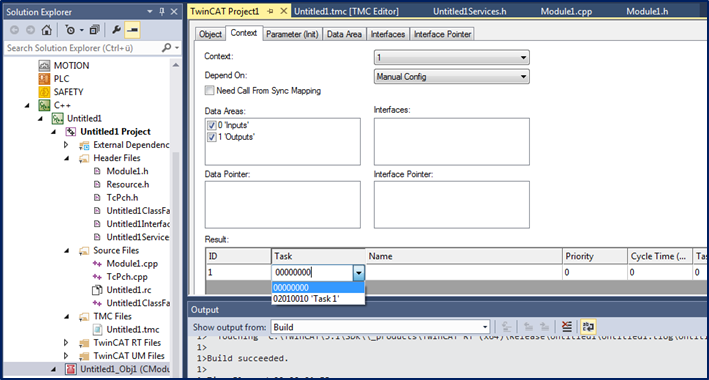The image size is (709, 380).
Task: Click the Show All Files stacked-pages icon
Action: (x=94, y=30)
